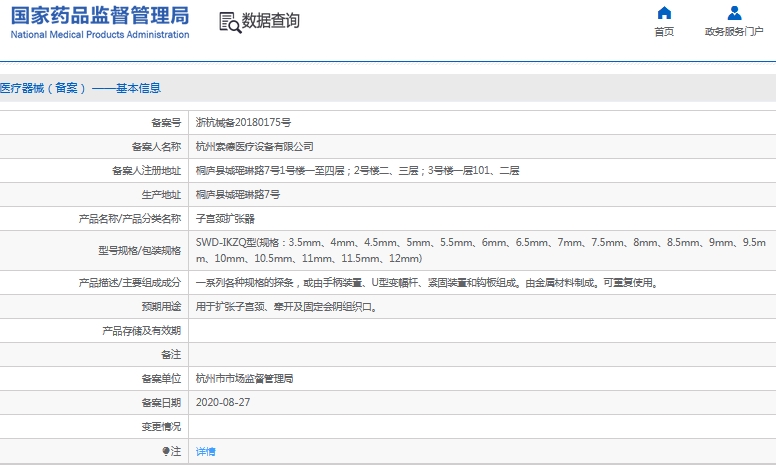Click the 备案号 row label

tap(166, 122)
